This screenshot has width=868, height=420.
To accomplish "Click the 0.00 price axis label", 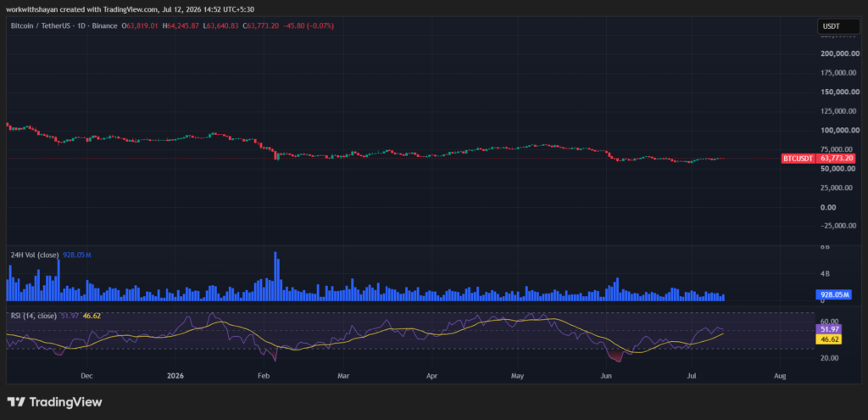I will click(x=829, y=207).
